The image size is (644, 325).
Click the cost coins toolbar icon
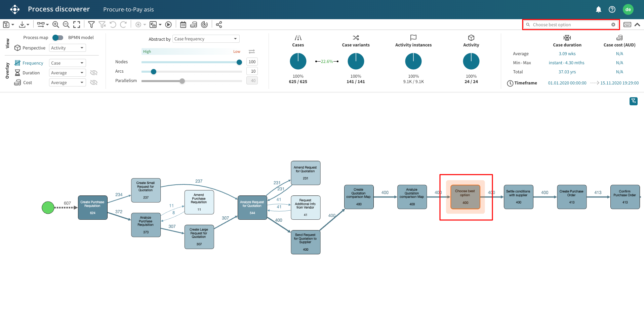click(194, 25)
